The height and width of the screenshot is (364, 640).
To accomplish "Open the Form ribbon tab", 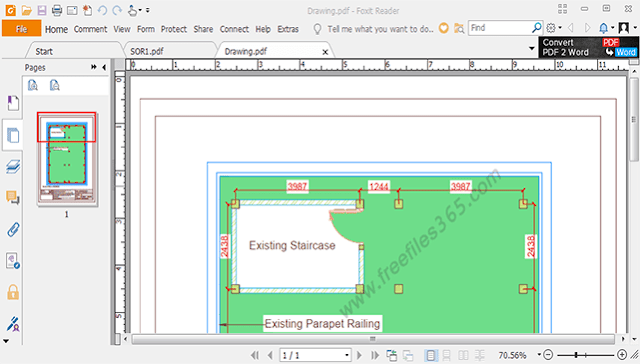I will (146, 29).
